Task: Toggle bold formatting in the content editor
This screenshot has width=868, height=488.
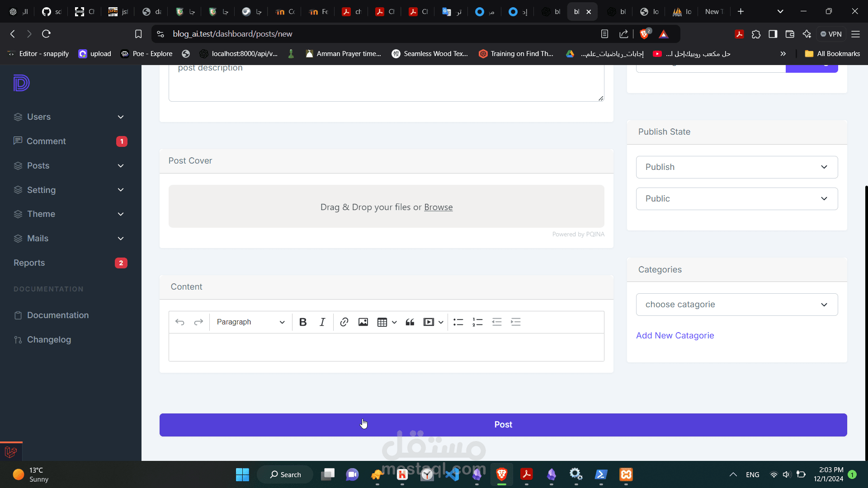Action: click(303, 322)
